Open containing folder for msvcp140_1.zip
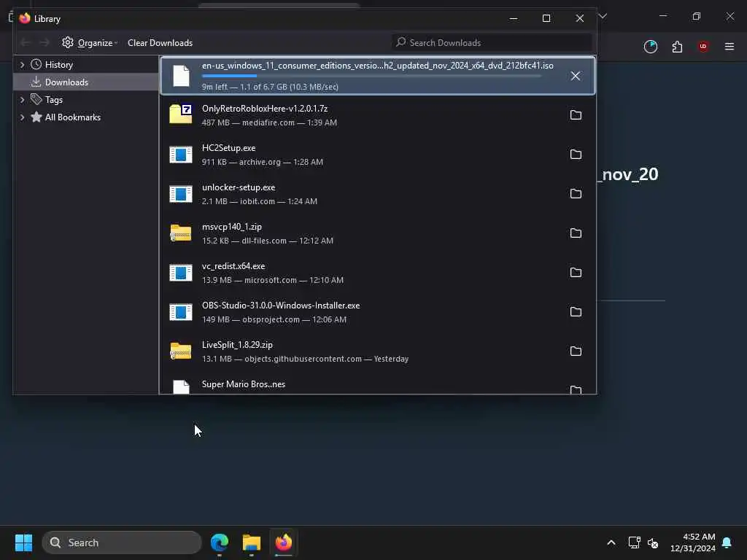Image resolution: width=747 pixels, height=560 pixels. [x=576, y=233]
